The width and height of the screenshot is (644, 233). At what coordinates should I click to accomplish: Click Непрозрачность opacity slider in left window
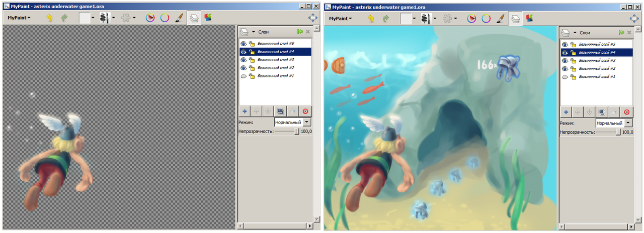pyautogui.click(x=286, y=131)
